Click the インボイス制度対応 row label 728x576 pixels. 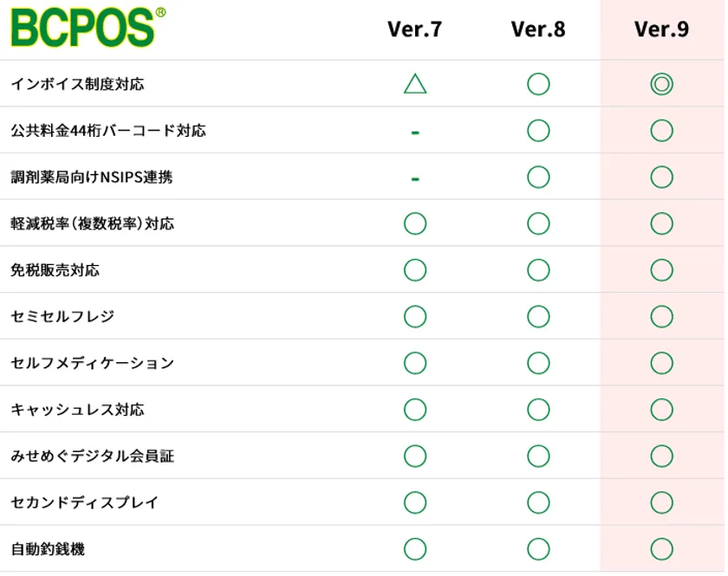[77, 84]
